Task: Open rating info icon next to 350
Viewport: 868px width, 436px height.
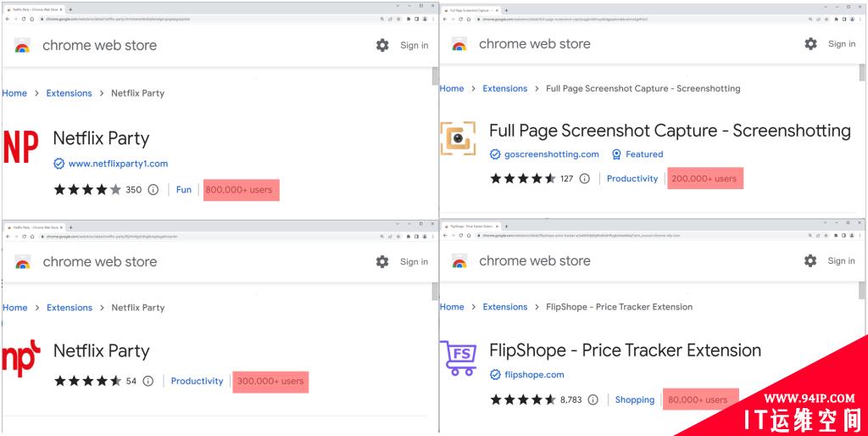Action: click(x=153, y=189)
